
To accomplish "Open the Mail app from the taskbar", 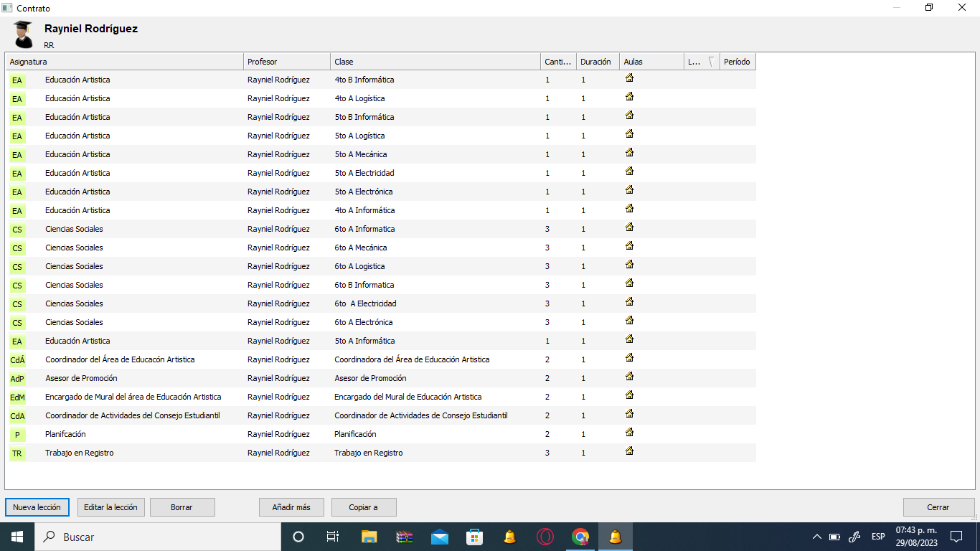I will [440, 537].
